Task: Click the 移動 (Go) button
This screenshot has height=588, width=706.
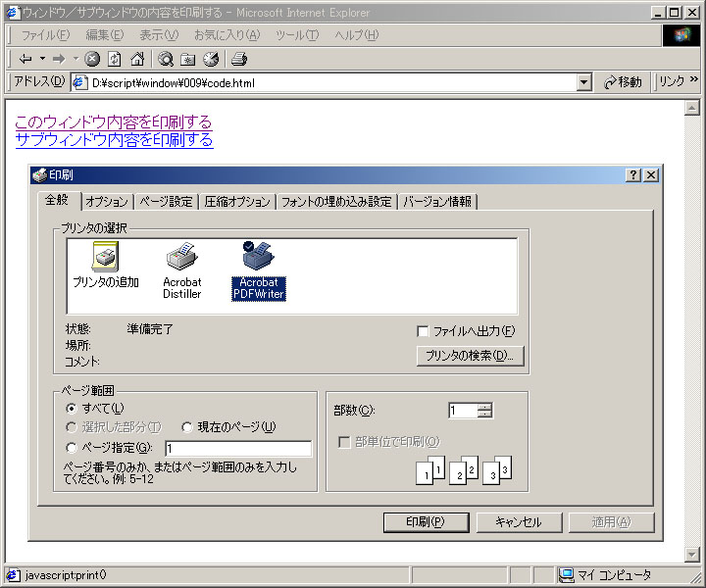Action: pyautogui.click(x=624, y=82)
